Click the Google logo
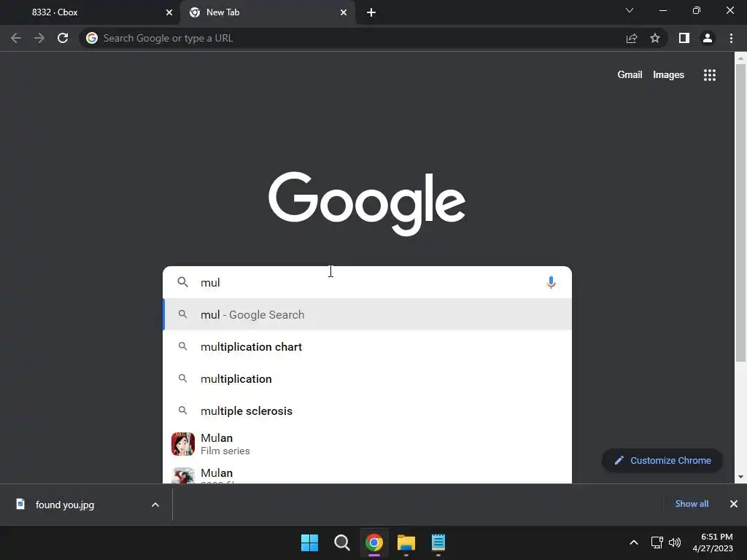The height and width of the screenshot is (560, 747). (367, 203)
